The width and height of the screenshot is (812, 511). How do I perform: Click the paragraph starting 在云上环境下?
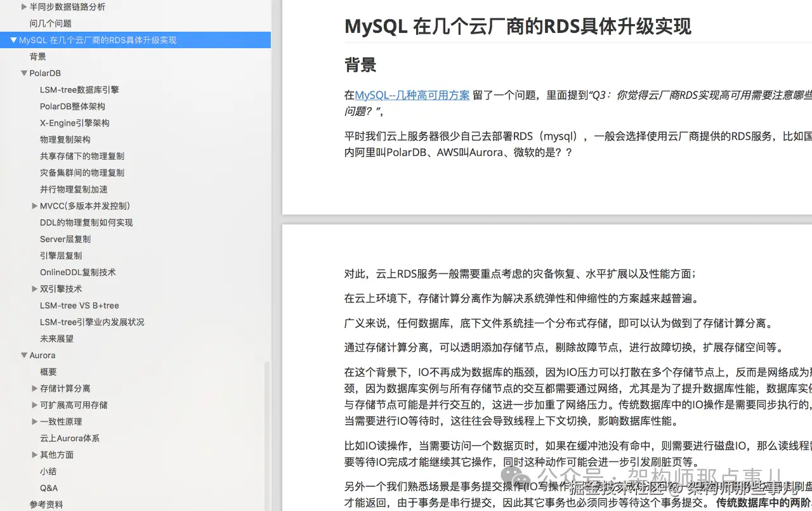tap(521, 299)
